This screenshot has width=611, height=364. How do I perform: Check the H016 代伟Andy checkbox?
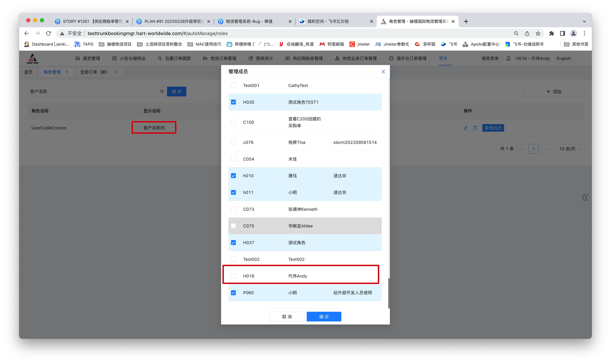point(233,276)
